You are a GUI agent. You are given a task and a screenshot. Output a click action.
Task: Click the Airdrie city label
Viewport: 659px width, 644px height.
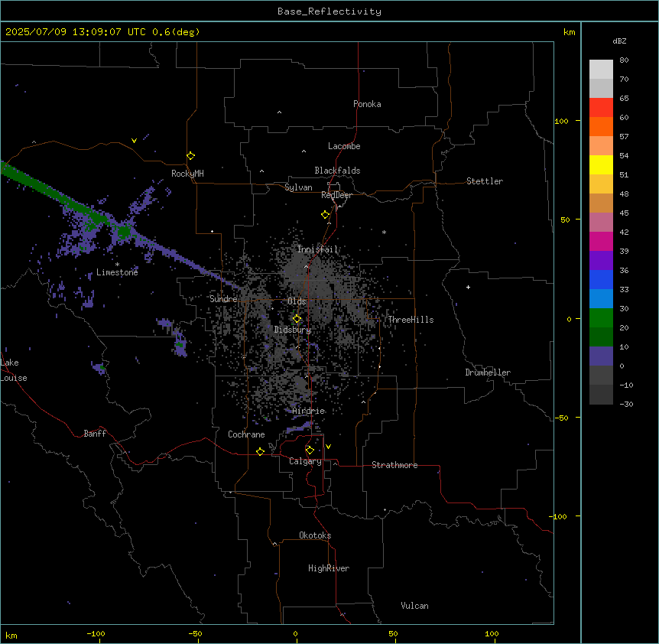click(309, 411)
